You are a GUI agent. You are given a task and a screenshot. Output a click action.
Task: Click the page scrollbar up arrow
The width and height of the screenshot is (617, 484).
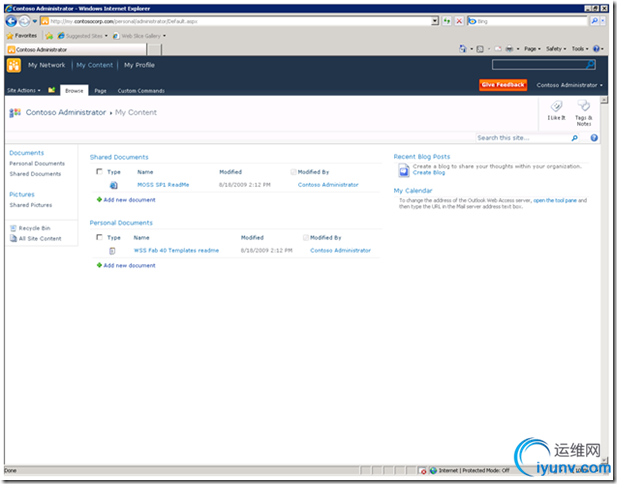coord(604,100)
